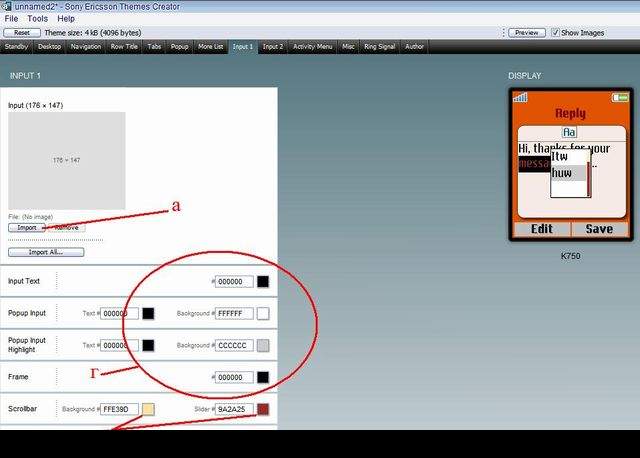
Task: Switch to the Activity Menu tab
Action: (313, 46)
